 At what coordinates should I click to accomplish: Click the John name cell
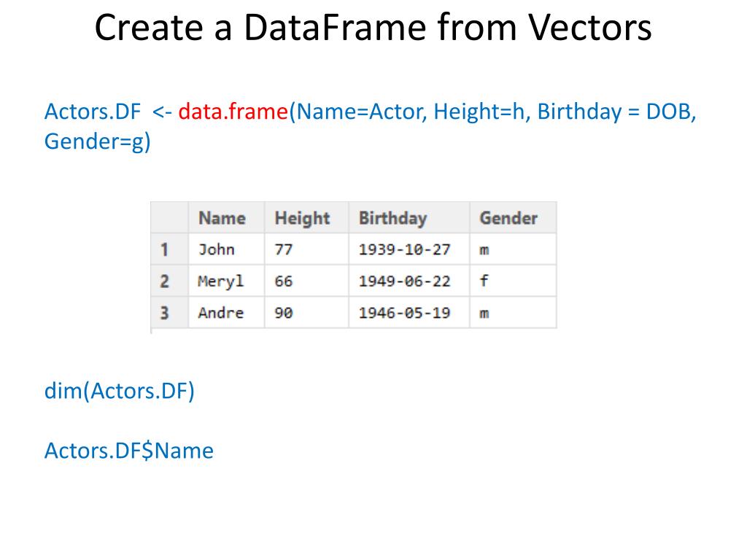(226, 249)
